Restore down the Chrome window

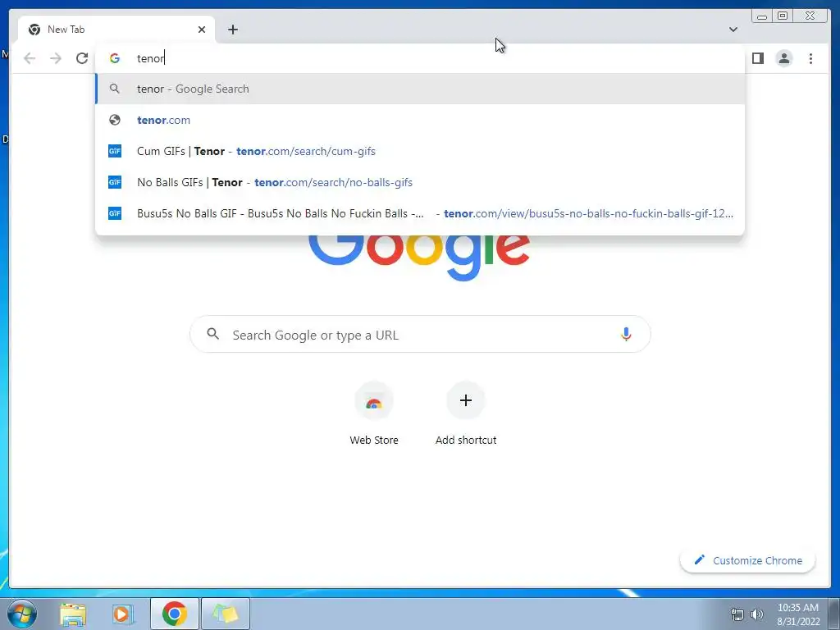(782, 16)
